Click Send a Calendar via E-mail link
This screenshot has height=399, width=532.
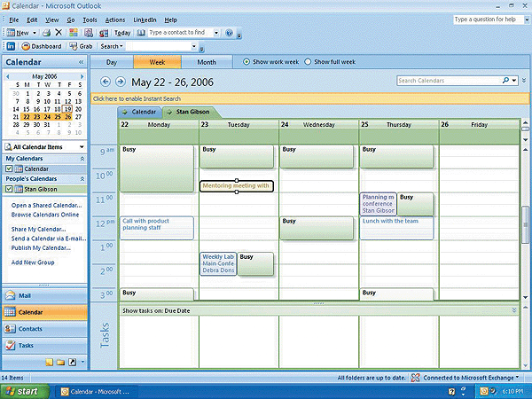(49, 239)
